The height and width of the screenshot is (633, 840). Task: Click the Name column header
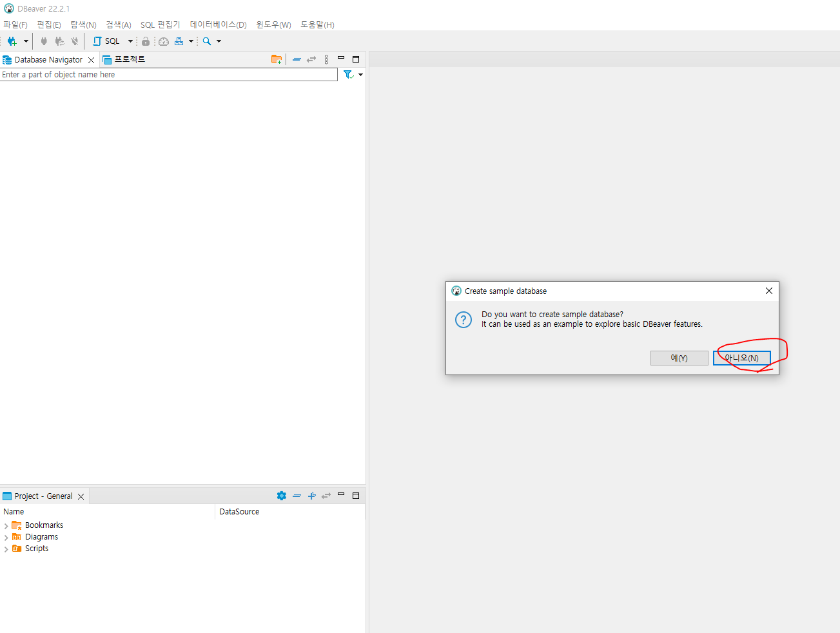pos(107,512)
